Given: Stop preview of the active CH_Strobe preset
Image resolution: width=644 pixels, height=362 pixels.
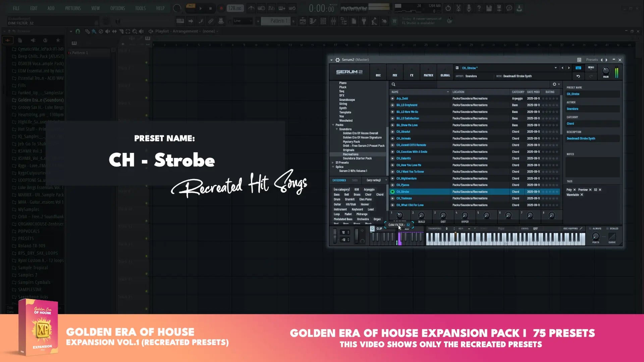Looking at the screenshot, I should click(x=392, y=192).
